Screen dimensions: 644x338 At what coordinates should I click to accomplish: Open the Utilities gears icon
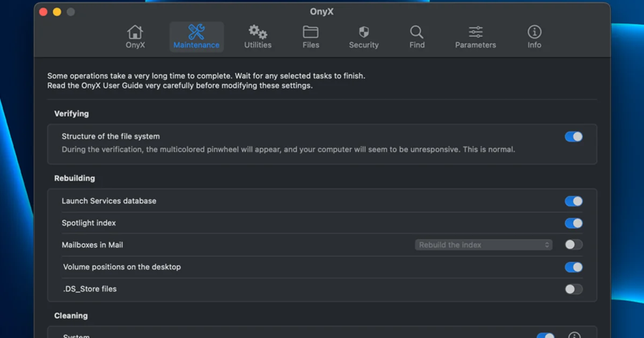[x=258, y=32]
